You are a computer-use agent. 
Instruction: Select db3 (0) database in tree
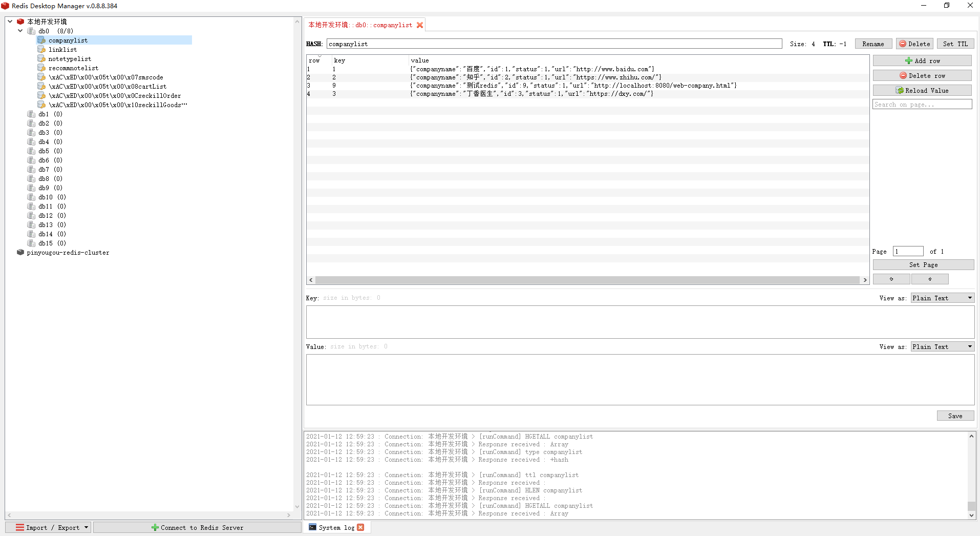[50, 132]
